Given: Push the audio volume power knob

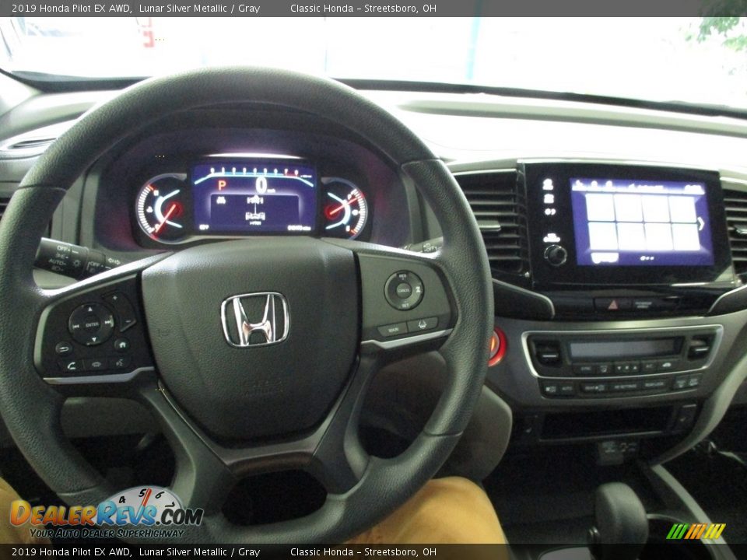Looking at the screenshot, I should (x=556, y=255).
